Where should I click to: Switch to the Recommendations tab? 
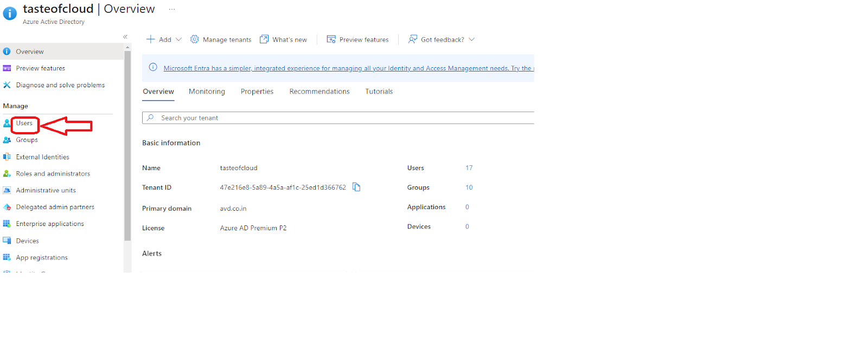coord(320,92)
